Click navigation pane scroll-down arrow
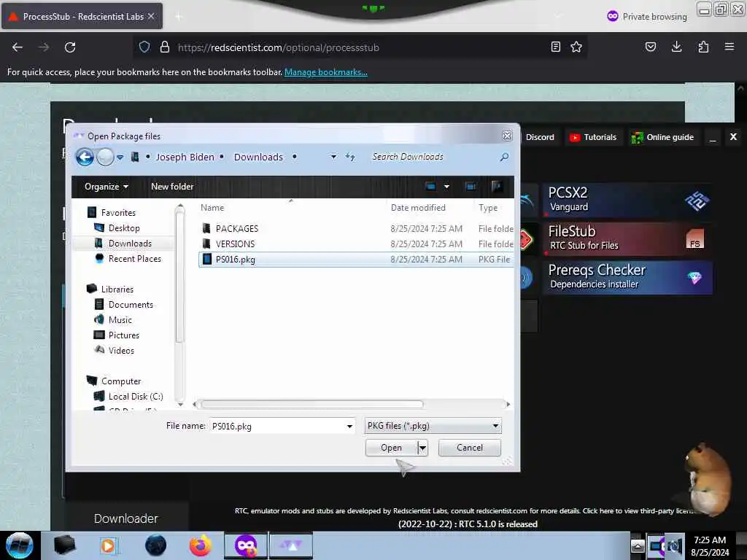 point(180,404)
